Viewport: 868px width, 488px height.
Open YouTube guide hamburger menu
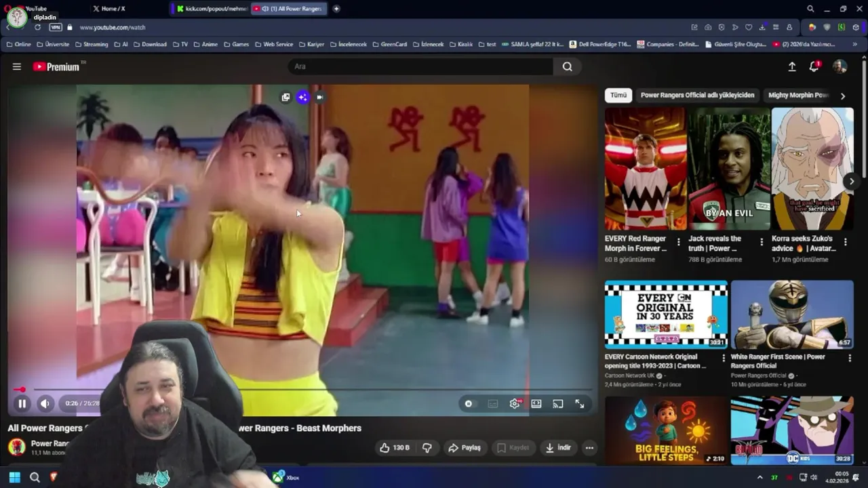pyautogui.click(x=17, y=66)
